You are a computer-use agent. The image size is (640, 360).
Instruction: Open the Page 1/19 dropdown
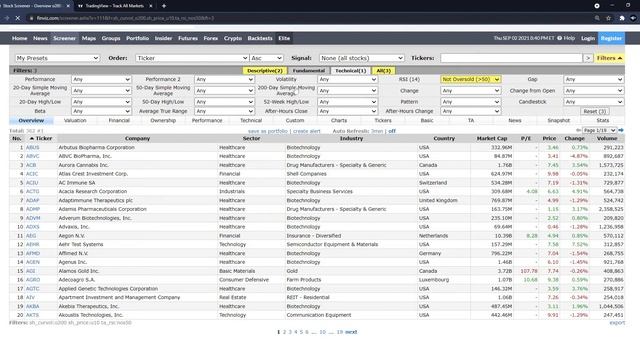click(599, 130)
